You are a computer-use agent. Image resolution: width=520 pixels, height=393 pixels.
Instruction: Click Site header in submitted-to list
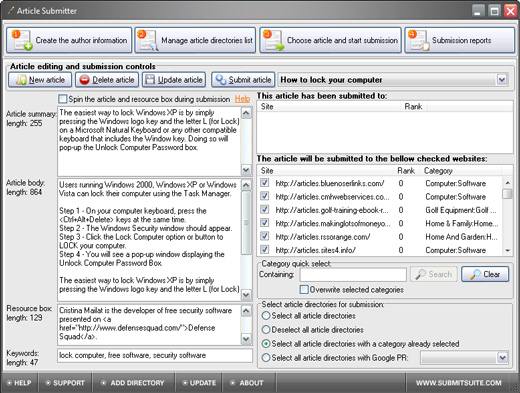pos(329,107)
